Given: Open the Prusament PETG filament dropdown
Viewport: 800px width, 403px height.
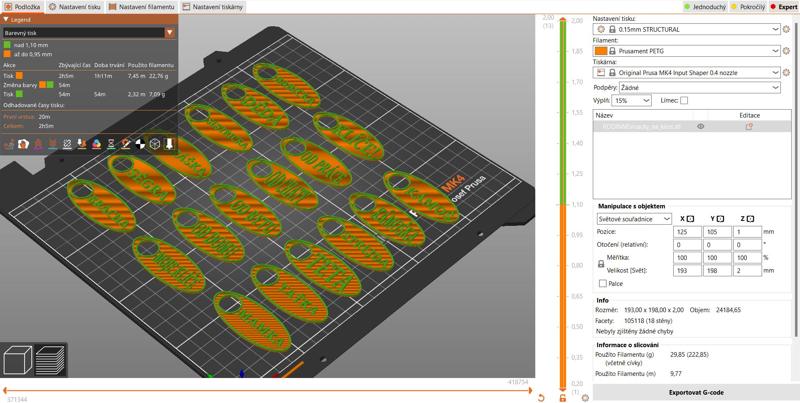Looking at the screenshot, I should click(x=687, y=51).
